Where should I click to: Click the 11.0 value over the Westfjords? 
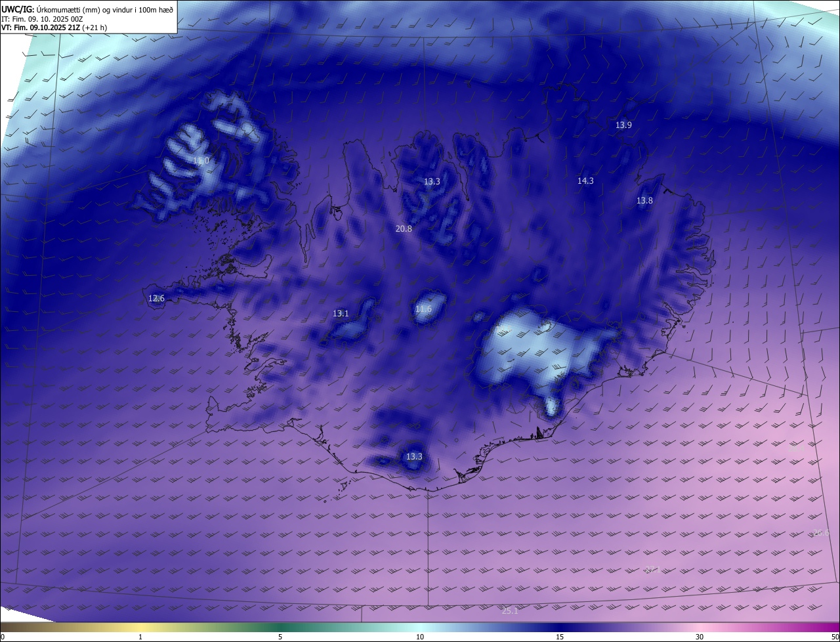point(201,161)
